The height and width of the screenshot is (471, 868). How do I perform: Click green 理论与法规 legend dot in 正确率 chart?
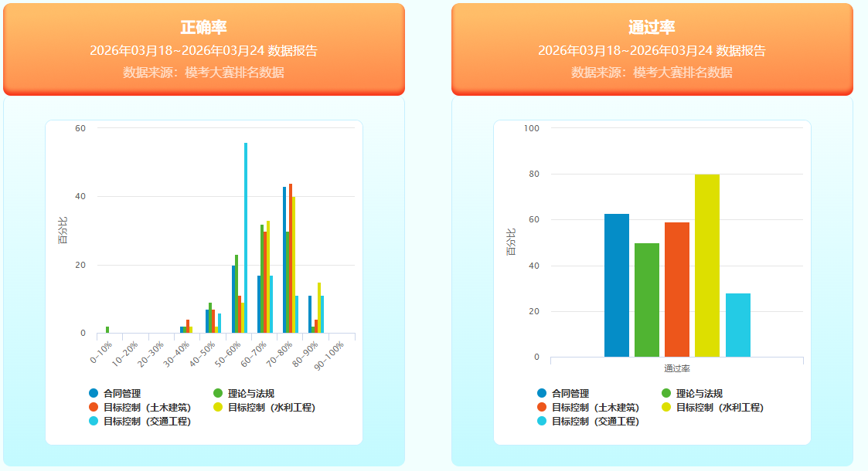219,393
